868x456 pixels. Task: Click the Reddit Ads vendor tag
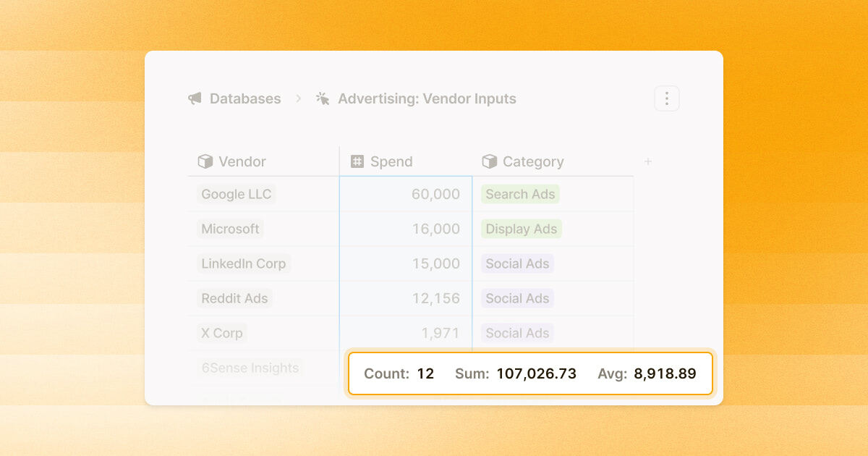234,298
